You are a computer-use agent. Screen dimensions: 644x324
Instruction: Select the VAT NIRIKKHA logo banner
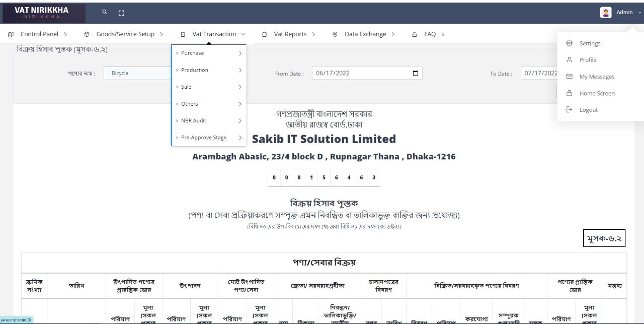pyautogui.click(x=43, y=12)
